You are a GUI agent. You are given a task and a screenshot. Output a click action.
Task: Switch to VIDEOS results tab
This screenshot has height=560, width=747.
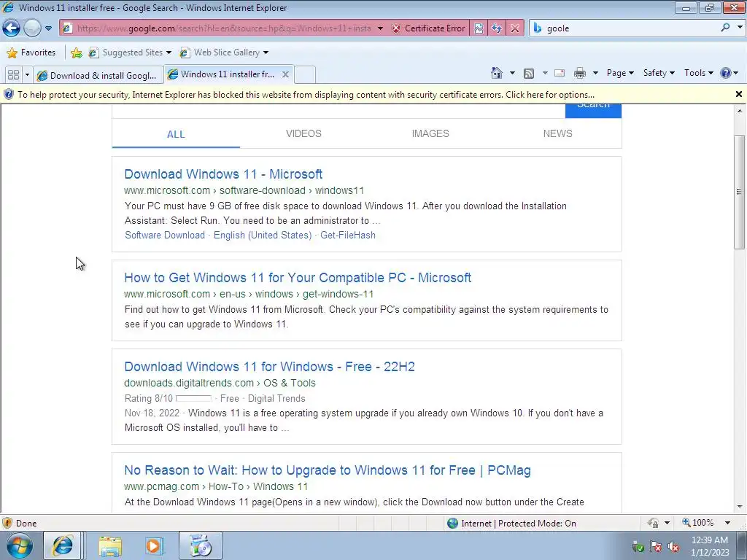303,134
